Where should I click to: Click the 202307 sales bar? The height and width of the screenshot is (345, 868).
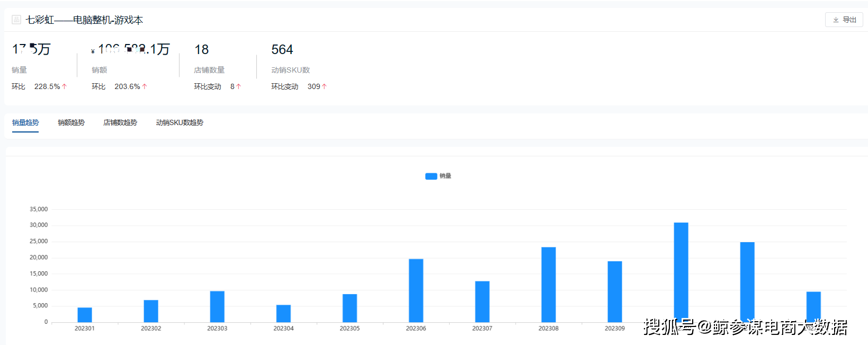coord(482,302)
